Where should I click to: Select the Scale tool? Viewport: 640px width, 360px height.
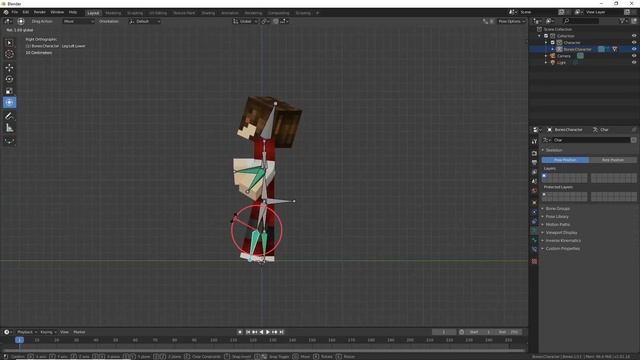tap(9, 91)
